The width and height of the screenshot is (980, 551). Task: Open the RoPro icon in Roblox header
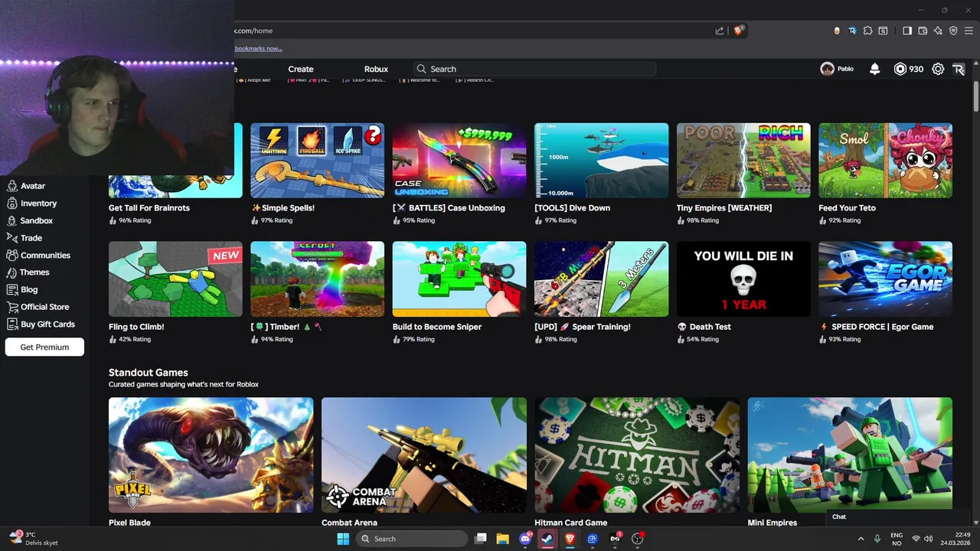(x=959, y=69)
